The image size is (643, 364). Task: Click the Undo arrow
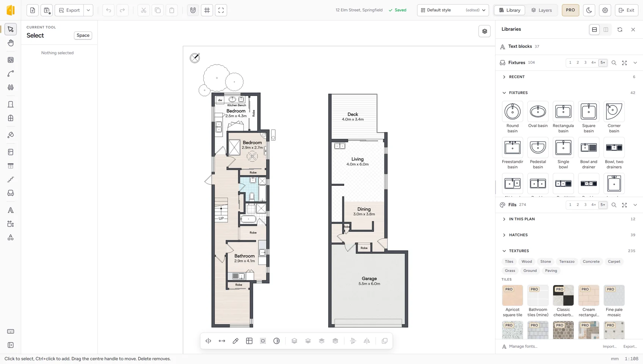point(108,10)
